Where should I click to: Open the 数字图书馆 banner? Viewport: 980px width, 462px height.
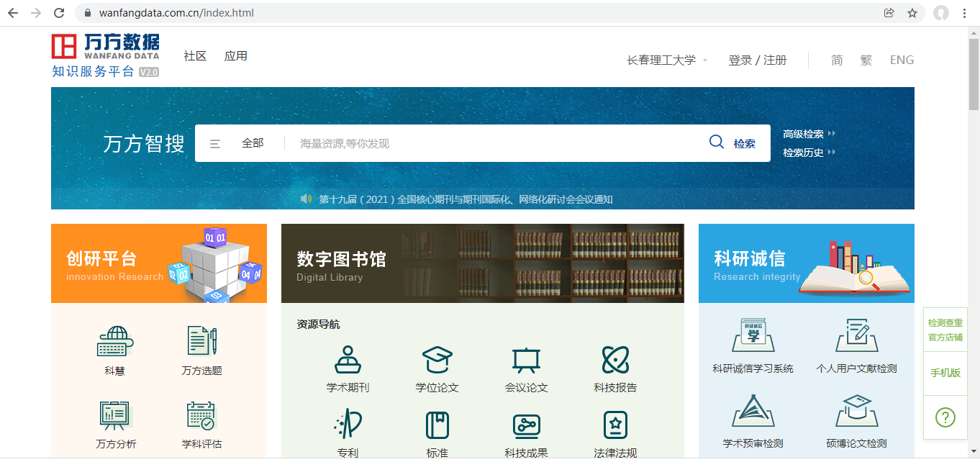(483, 263)
